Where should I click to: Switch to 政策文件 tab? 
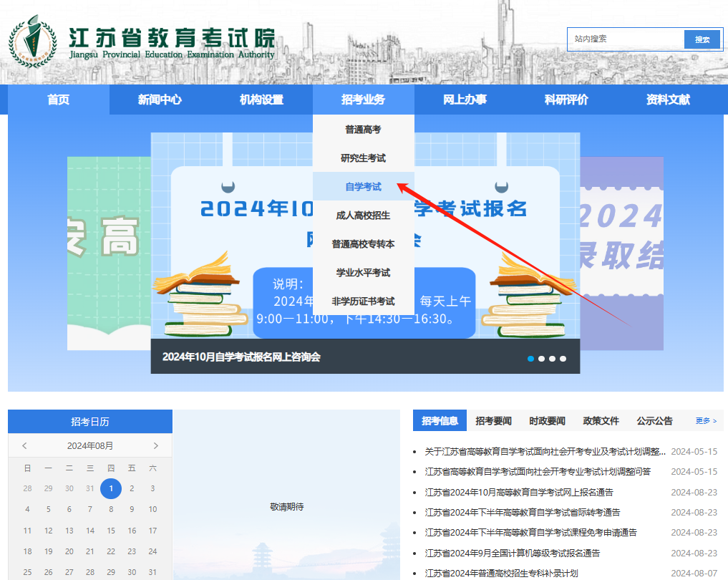click(601, 421)
